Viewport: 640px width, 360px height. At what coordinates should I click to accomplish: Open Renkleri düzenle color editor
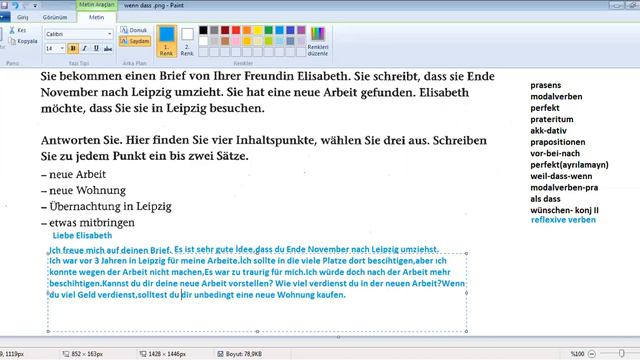[x=318, y=41]
